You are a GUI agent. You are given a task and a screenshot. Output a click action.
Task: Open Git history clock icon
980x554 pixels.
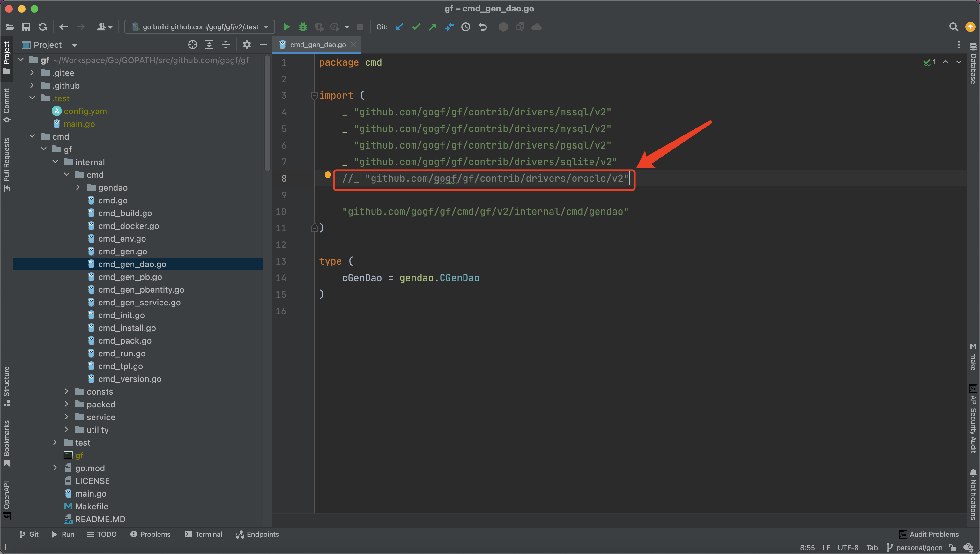pyautogui.click(x=466, y=27)
